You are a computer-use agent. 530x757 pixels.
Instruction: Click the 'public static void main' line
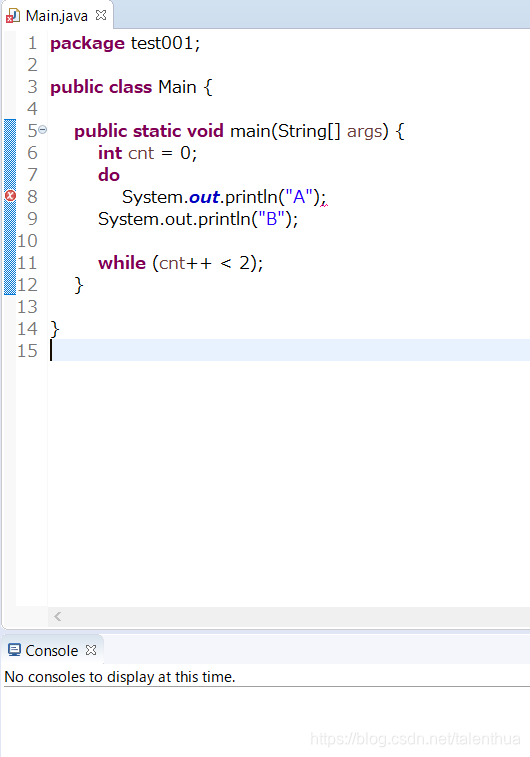point(239,131)
